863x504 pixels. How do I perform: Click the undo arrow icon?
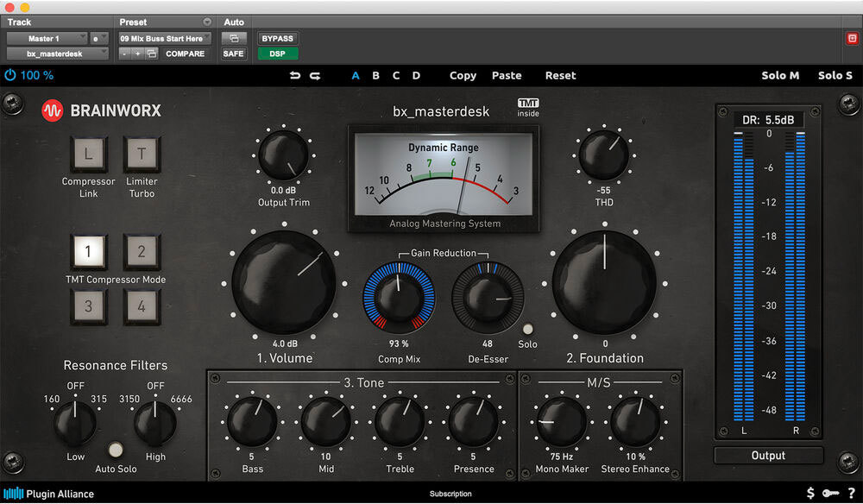point(295,76)
